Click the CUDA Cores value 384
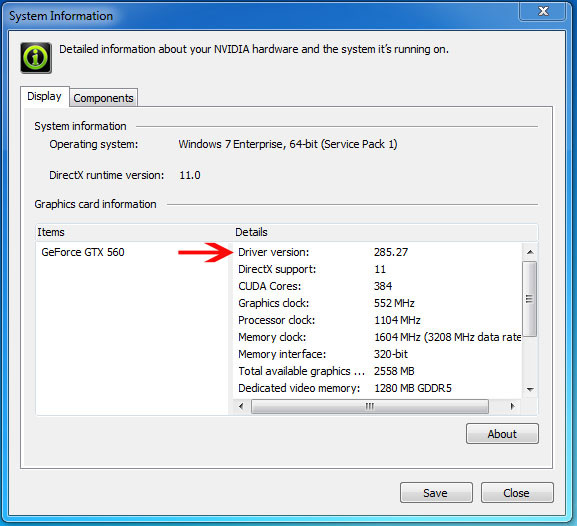Viewport: 577px width, 526px height. coord(383,286)
